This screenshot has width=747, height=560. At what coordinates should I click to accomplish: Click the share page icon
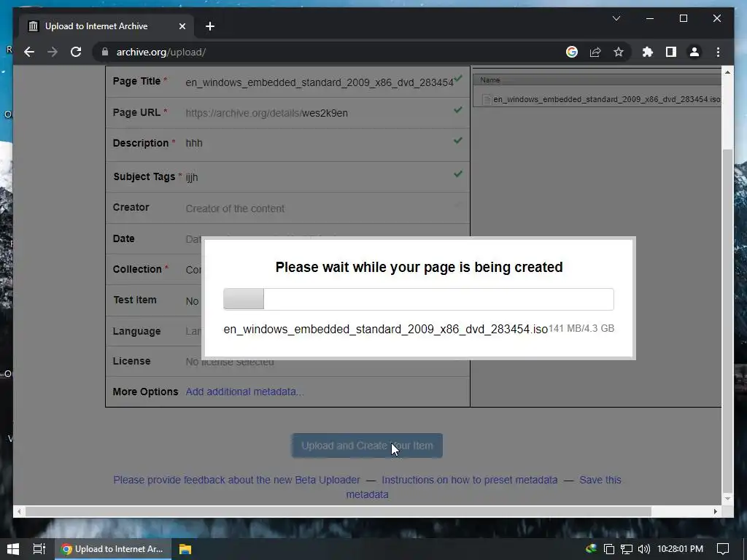point(595,52)
